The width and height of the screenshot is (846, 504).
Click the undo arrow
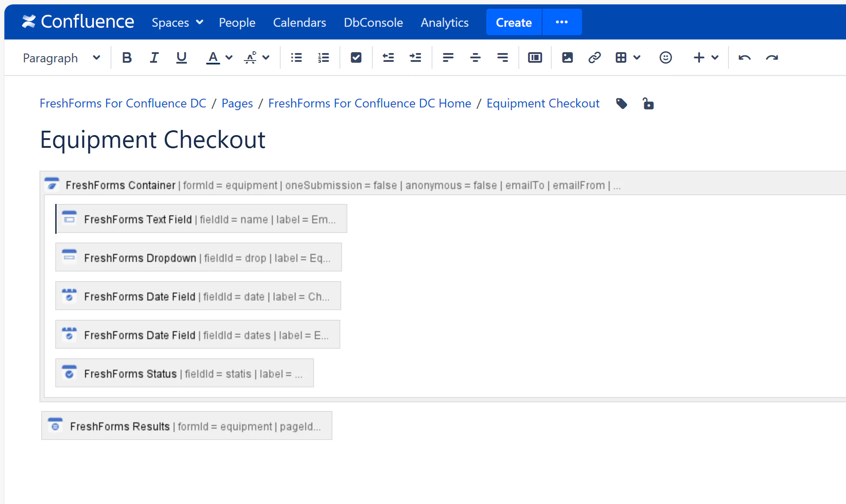744,57
